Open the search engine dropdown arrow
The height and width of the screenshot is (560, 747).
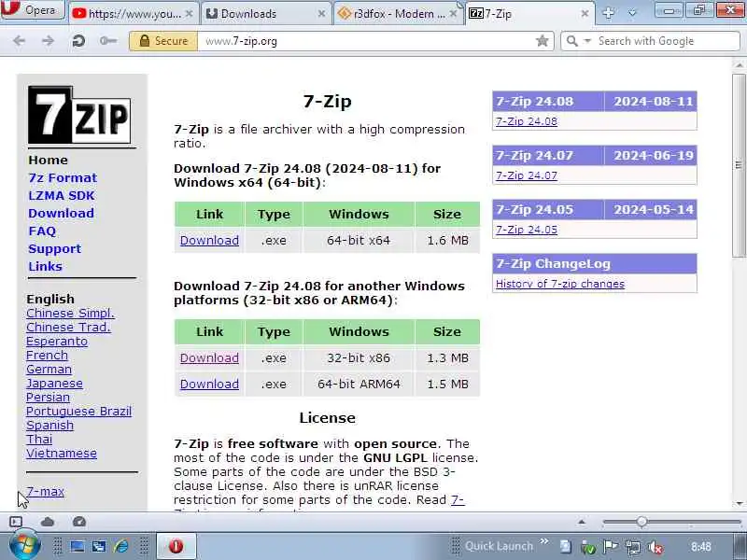(587, 41)
